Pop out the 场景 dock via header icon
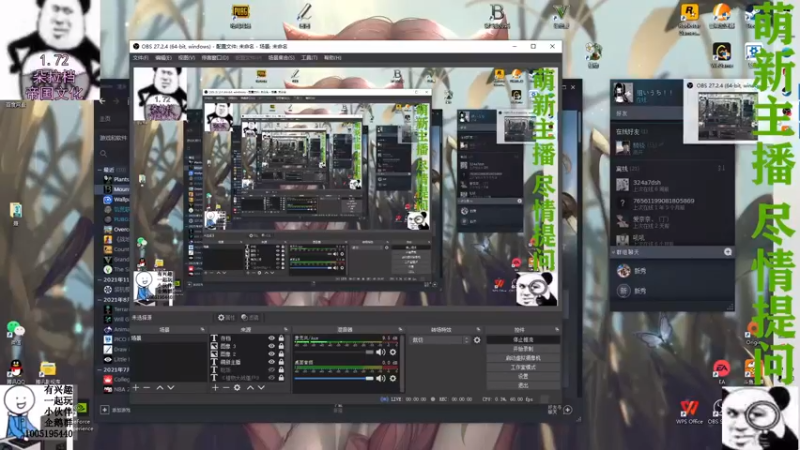Screen dimensions: 800x450 203,330
